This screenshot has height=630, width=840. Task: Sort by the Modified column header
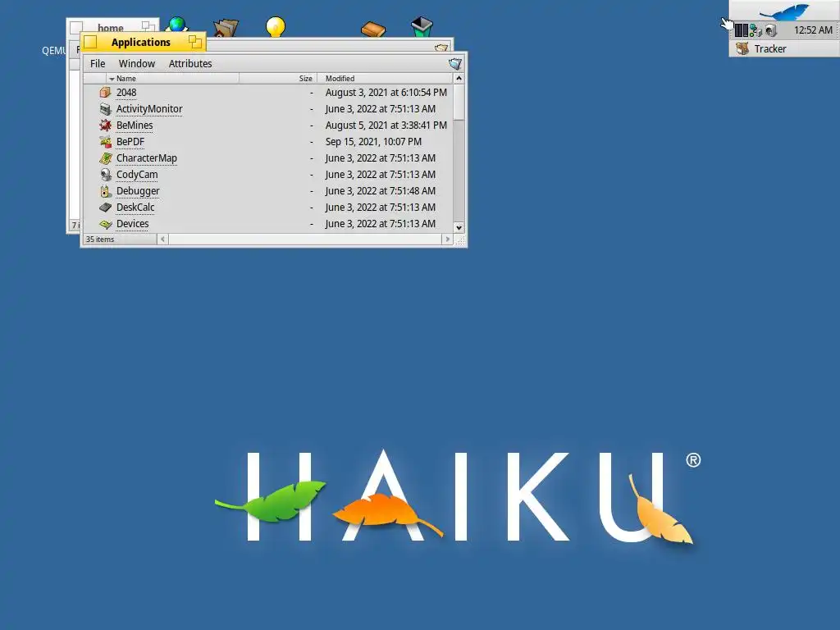(386, 78)
